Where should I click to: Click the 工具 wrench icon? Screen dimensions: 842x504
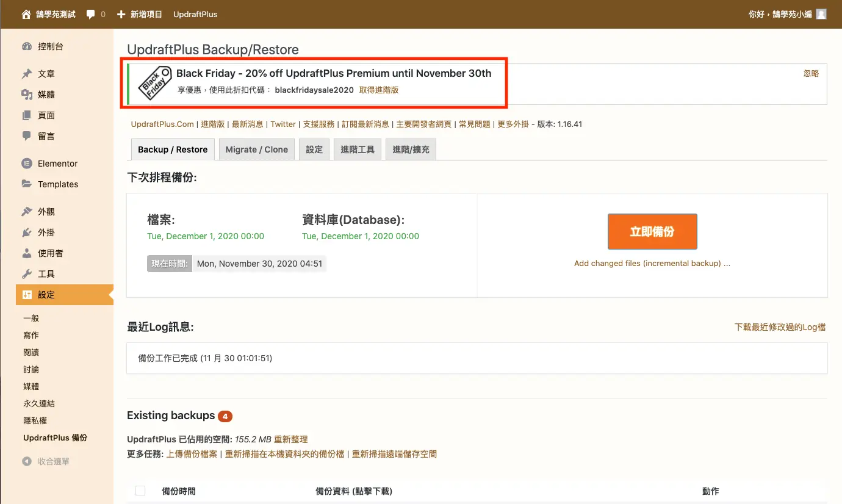(27, 274)
